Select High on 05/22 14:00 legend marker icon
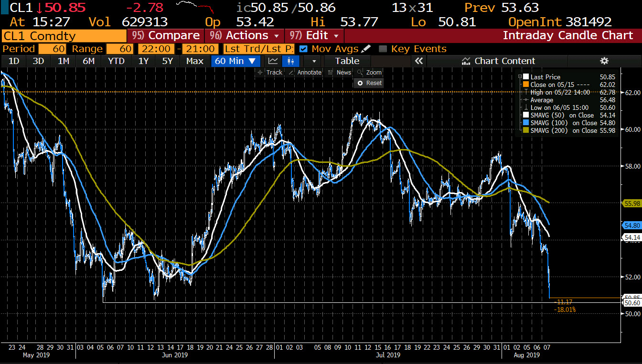 point(526,92)
